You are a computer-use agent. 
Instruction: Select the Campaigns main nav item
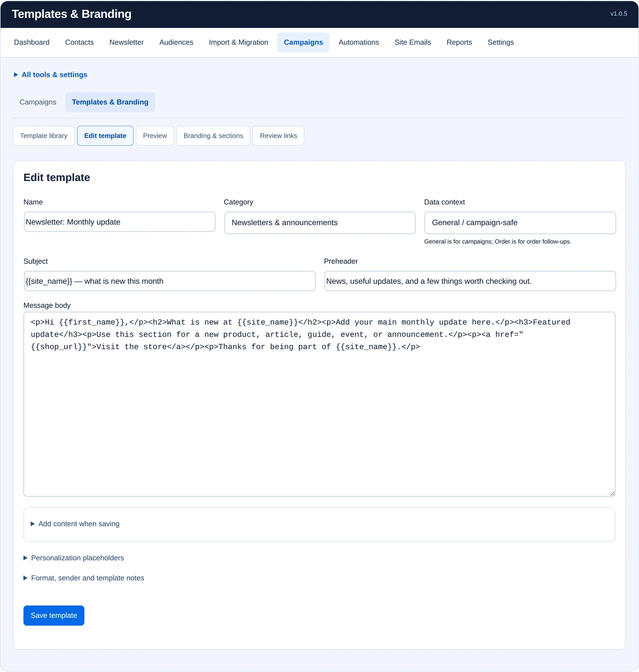[x=303, y=42]
